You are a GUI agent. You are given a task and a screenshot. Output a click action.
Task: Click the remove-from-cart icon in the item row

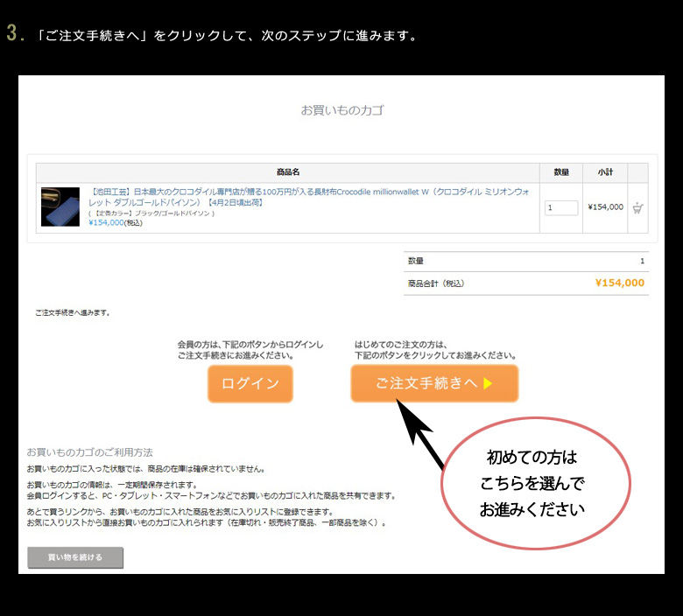click(x=638, y=208)
